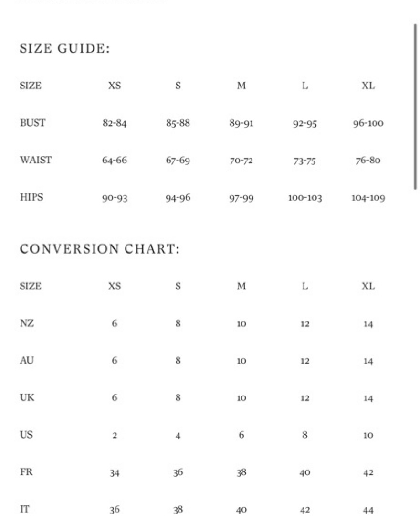Select the IT size 44 under XL
The width and height of the screenshot is (420, 525).
[x=368, y=510]
